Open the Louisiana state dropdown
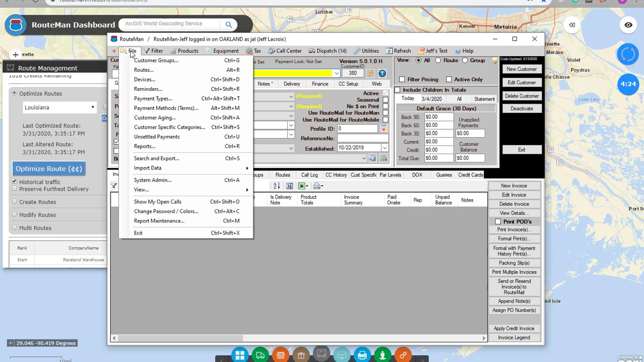Viewport: 644px width, 362px height. [x=59, y=108]
